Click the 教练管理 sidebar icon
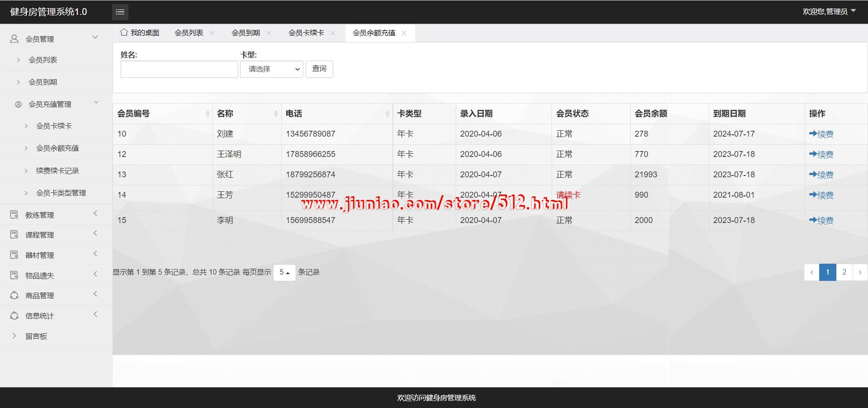Image resolution: width=868 pixels, height=408 pixels. click(14, 215)
